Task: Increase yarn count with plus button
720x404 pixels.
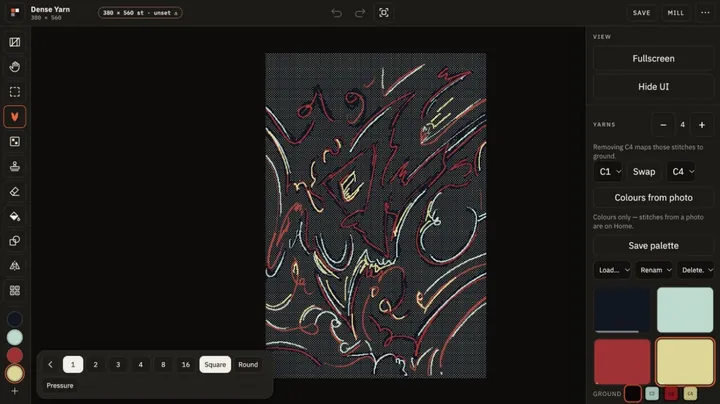Action: point(702,125)
